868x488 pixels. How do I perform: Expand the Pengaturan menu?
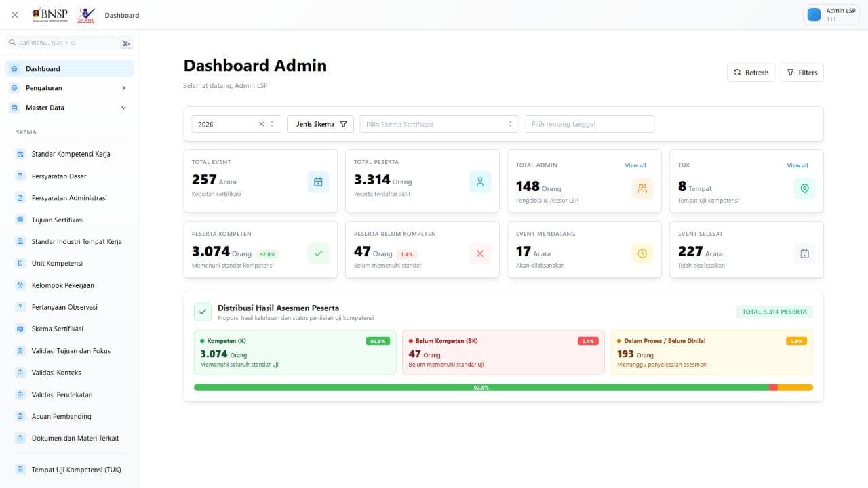(69, 88)
